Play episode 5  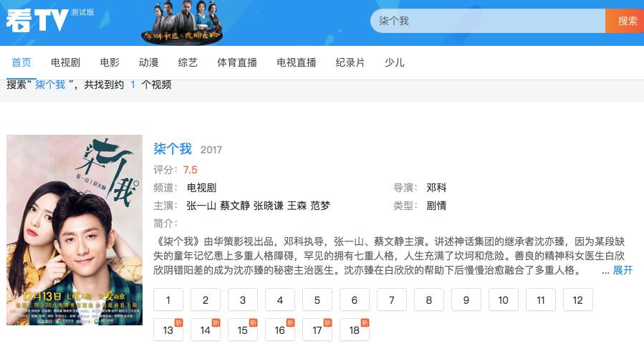click(x=317, y=300)
